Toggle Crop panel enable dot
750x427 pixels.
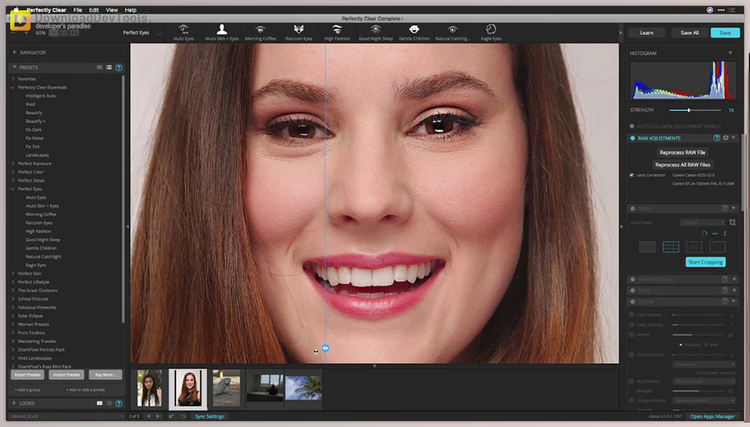pos(632,208)
